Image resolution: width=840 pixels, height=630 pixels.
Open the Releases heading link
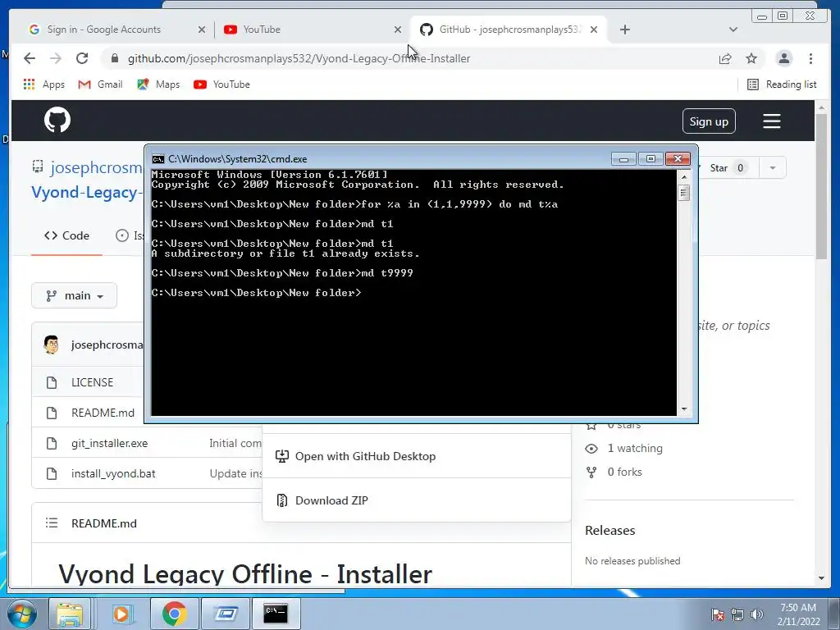pos(609,531)
